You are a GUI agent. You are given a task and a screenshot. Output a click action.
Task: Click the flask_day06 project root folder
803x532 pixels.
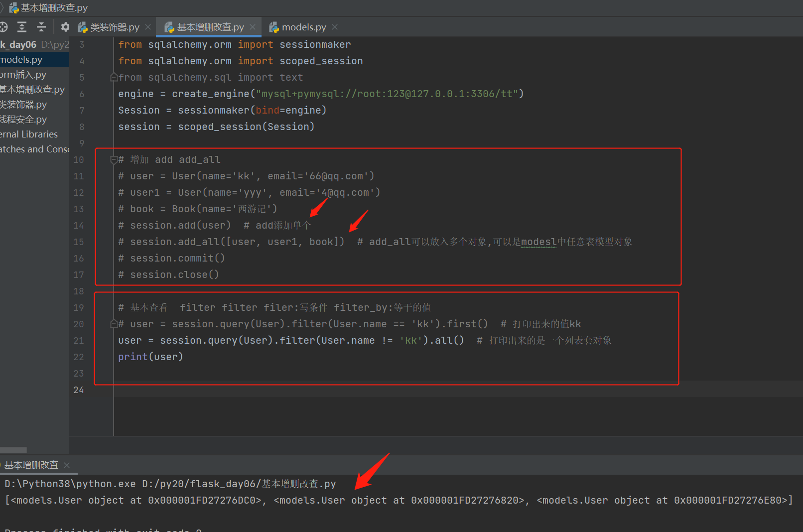click(18, 45)
